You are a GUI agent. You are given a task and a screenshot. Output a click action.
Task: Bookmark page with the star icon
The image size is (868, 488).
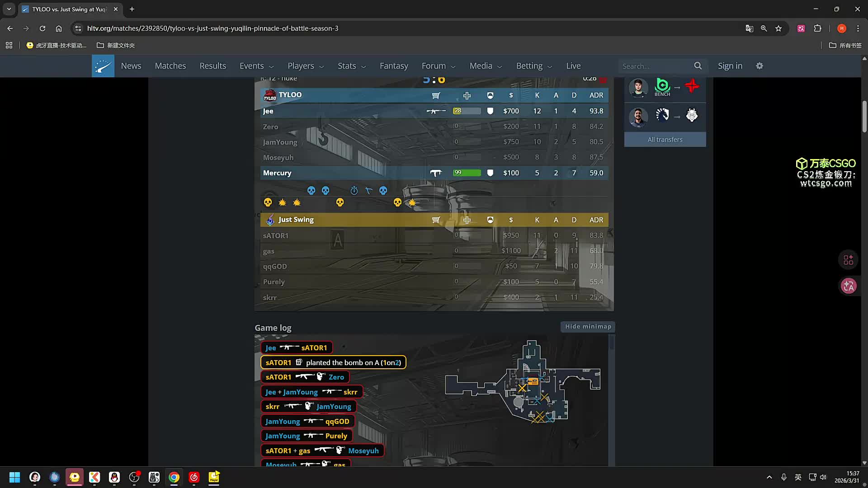(x=778, y=28)
